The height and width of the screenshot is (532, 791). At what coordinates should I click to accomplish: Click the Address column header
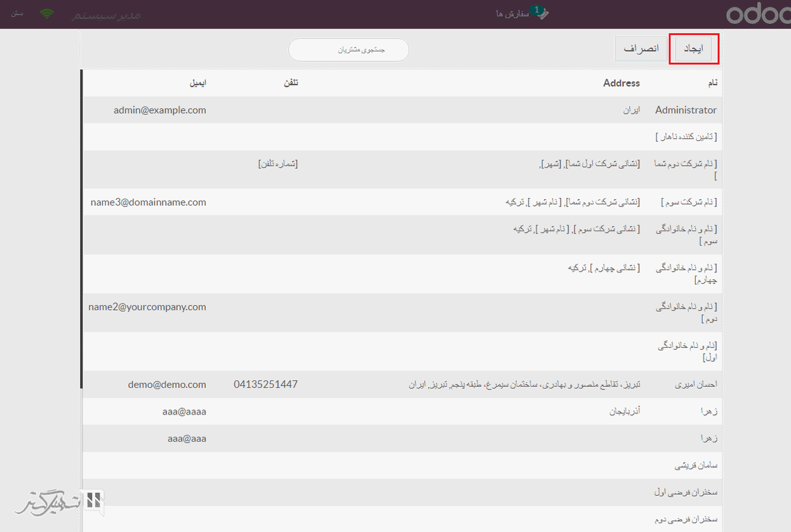[621, 83]
